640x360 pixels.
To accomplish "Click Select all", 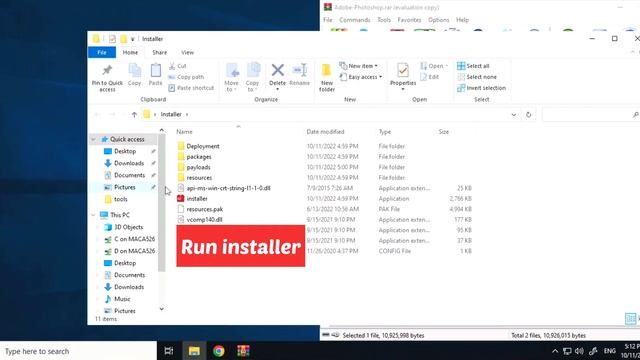I will pos(473,66).
